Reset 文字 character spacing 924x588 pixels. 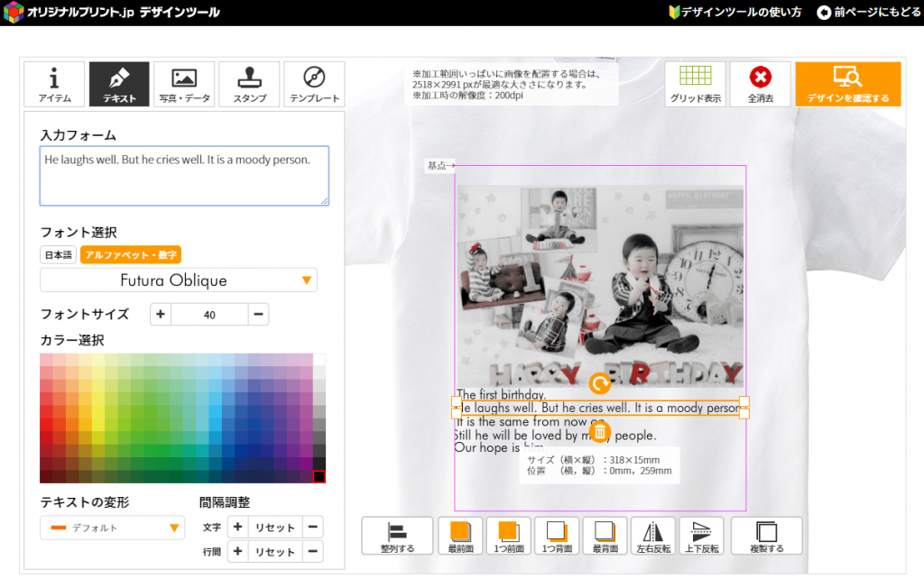(x=274, y=527)
